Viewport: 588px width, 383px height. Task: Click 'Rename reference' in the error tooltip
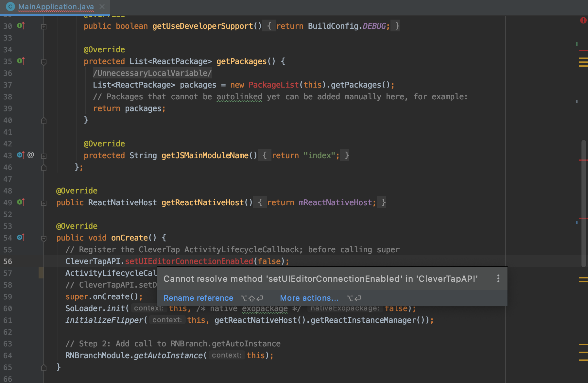(199, 298)
